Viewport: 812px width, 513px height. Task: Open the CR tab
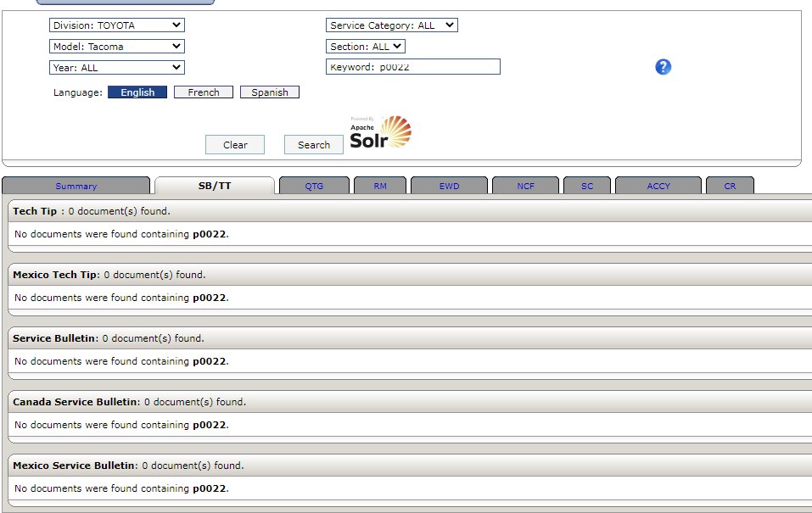[x=731, y=186]
